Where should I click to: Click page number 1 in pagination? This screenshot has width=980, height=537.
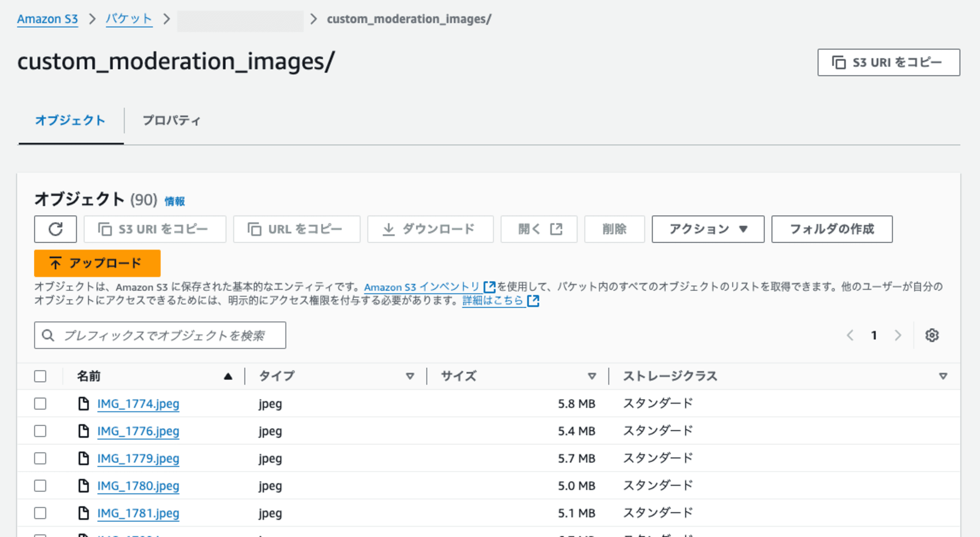pyautogui.click(x=874, y=335)
